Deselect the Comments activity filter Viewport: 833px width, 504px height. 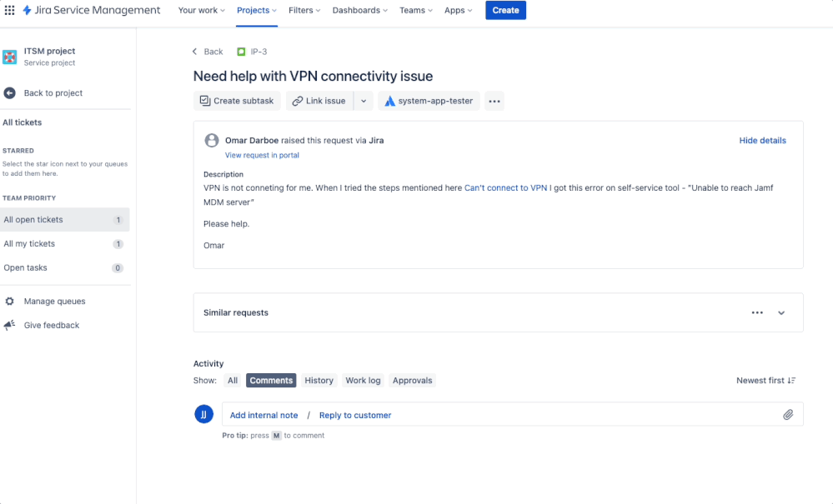[271, 380]
